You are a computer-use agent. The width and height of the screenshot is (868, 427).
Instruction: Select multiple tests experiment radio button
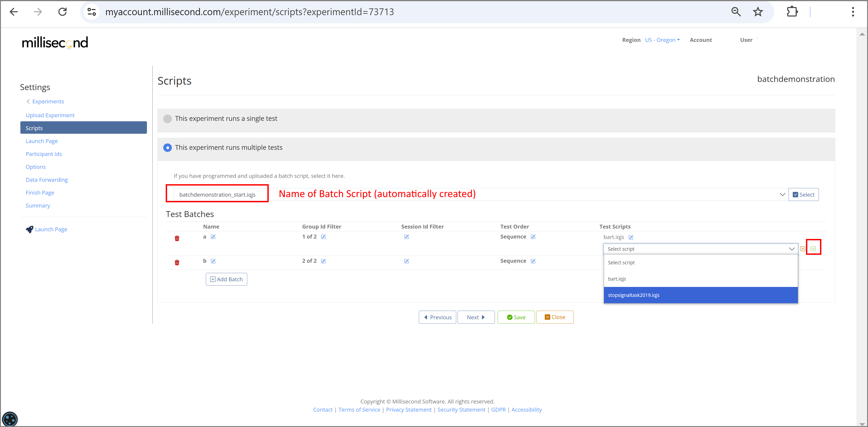pyautogui.click(x=168, y=148)
